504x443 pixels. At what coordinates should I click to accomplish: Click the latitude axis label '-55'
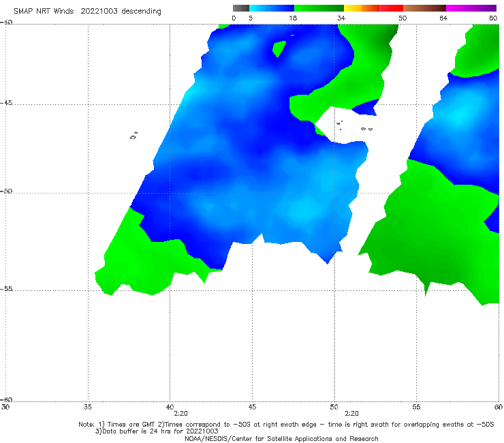coord(6,289)
